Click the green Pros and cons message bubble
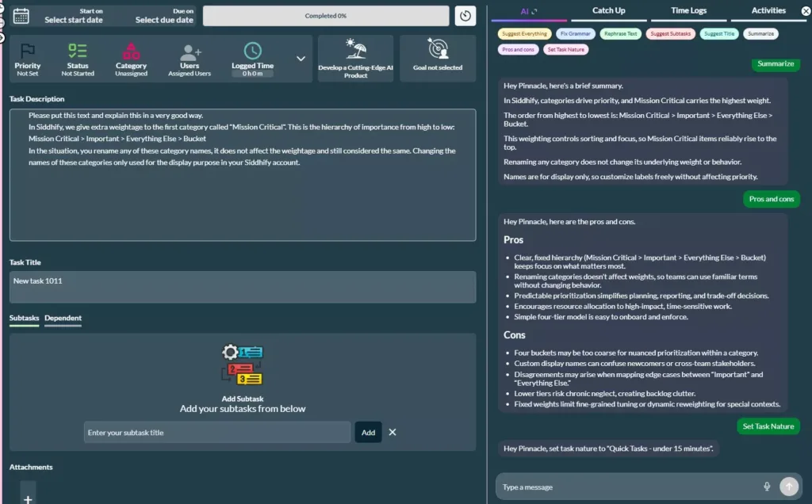The width and height of the screenshot is (812, 504). pyautogui.click(x=771, y=199)
